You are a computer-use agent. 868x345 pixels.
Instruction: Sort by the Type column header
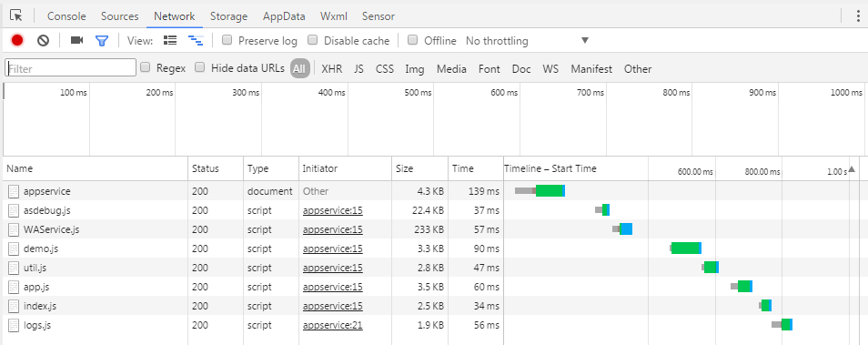[271, 169]
